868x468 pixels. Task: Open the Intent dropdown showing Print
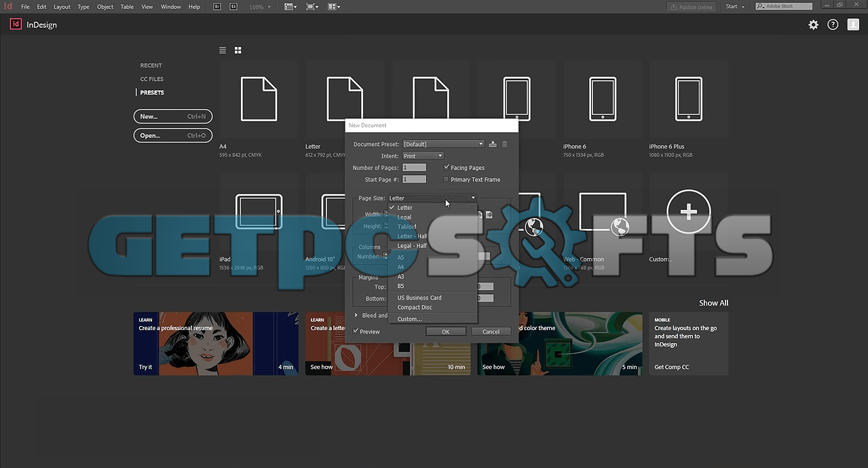tap(423, 156)
